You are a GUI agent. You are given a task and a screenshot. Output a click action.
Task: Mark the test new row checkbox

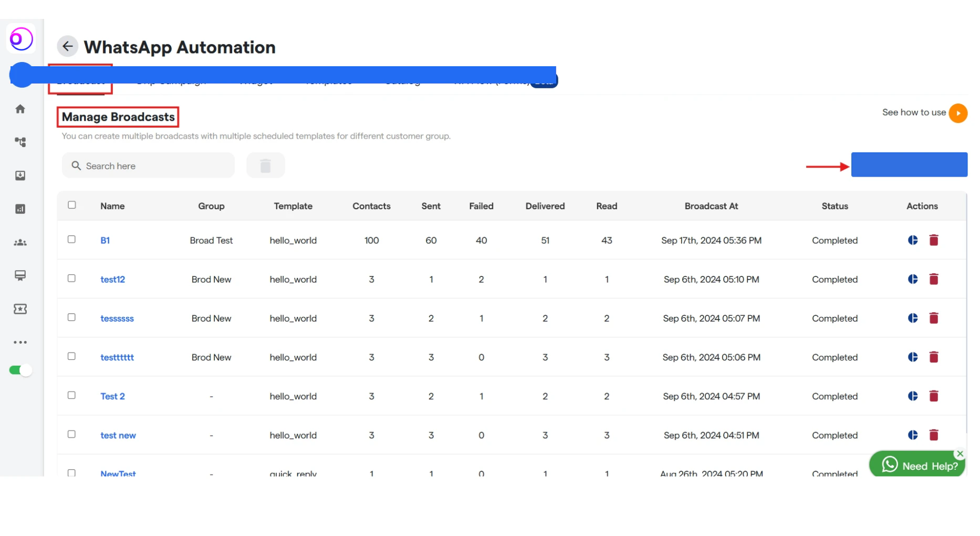point(72,434)
